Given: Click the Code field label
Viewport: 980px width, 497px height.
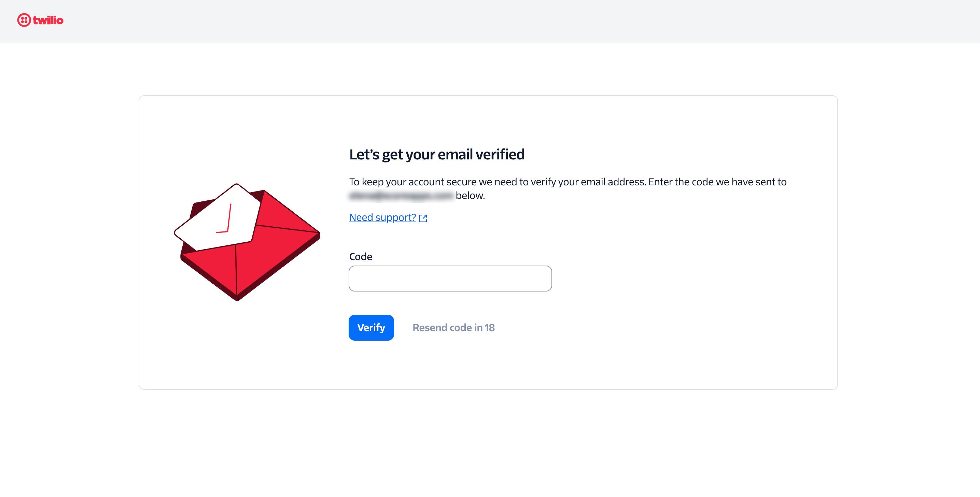Looking at the screenshot, I should tap(360, 257).
